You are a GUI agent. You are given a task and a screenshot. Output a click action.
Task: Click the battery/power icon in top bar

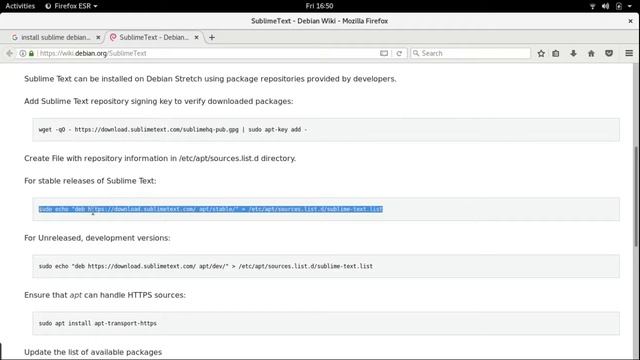(x=619, y=6)
